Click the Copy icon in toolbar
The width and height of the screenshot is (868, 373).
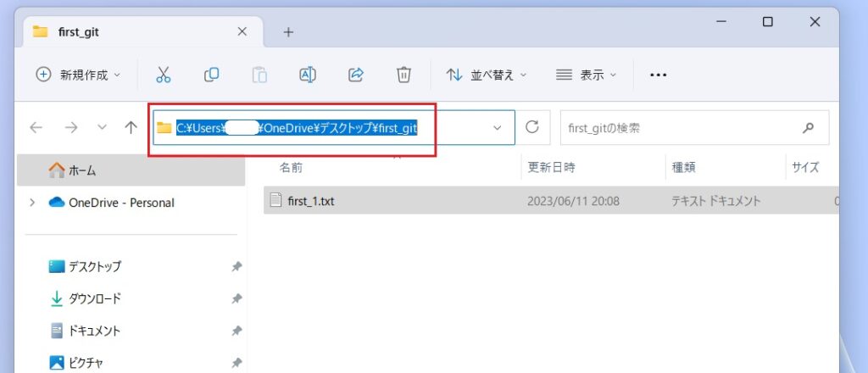coord(211,75)
